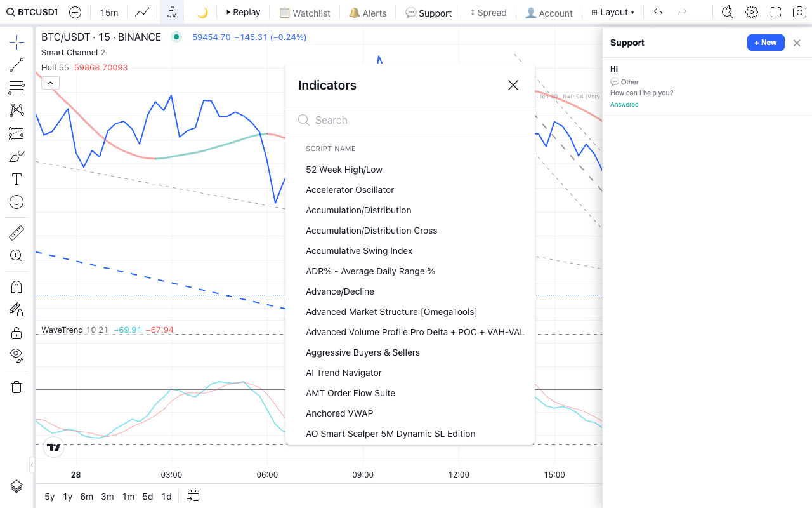This screenshot has width=812, height=508.
Task: Open the Alerts panel
Action: [368, 12]
